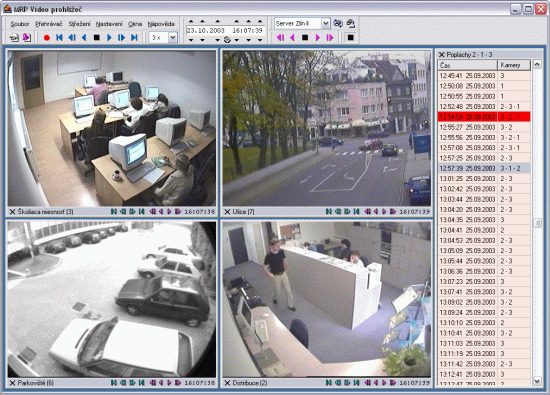The image size is (550, 395).
Task: Play forward with the blue play arrow
Action: [x=109, y=38]
